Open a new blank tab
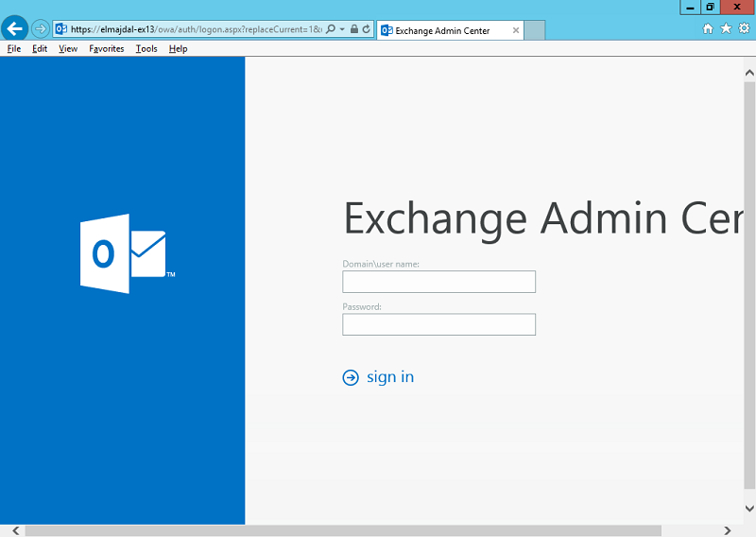The width and height of the screenshot is (756, 537). point(535,30)
